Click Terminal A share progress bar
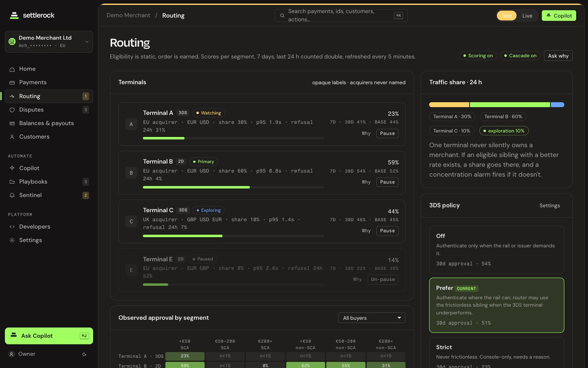This screenshot has width=588, height=368. click(x=234, y=138)
